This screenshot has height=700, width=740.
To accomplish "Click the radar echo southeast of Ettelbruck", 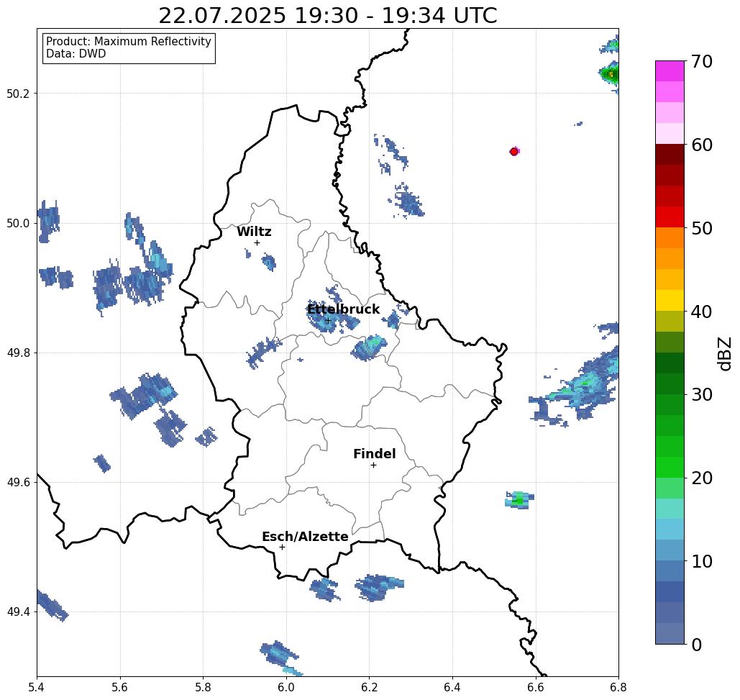I will (x=369, y=348).
